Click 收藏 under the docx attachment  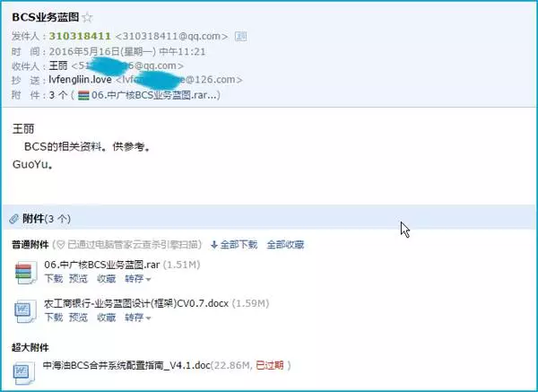pos(106,318)
